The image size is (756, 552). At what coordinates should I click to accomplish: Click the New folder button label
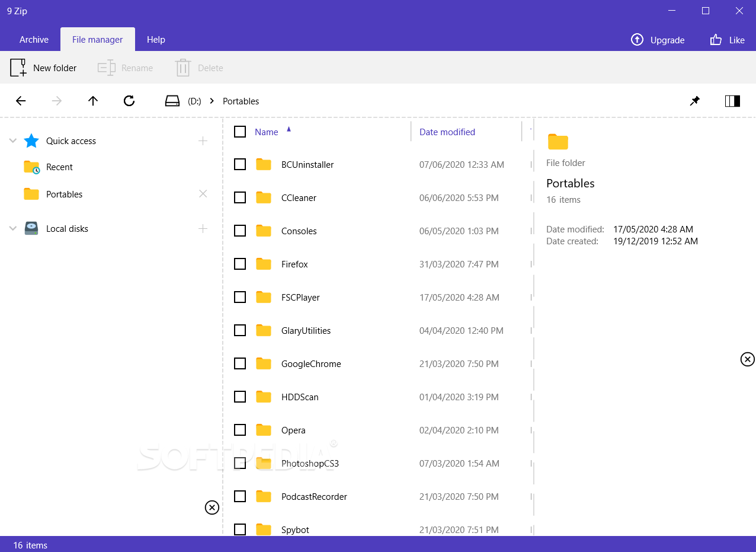(x=55, y=68)
